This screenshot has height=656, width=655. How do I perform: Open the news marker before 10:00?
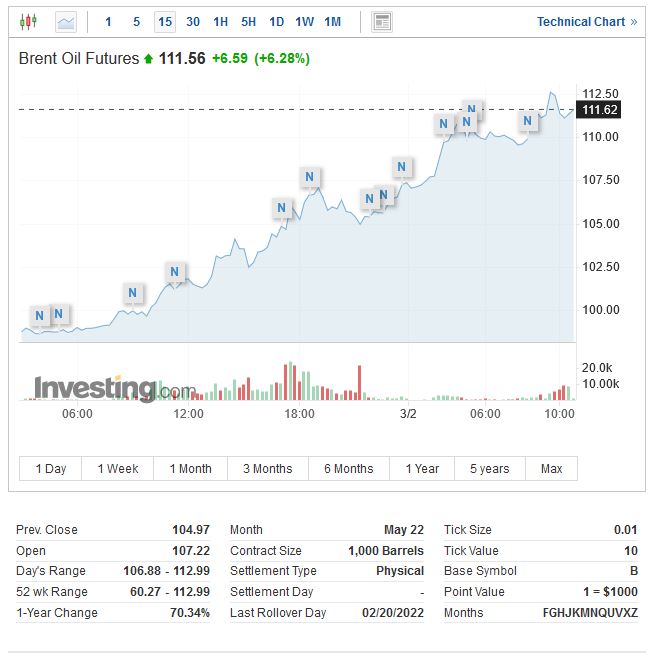528,121
